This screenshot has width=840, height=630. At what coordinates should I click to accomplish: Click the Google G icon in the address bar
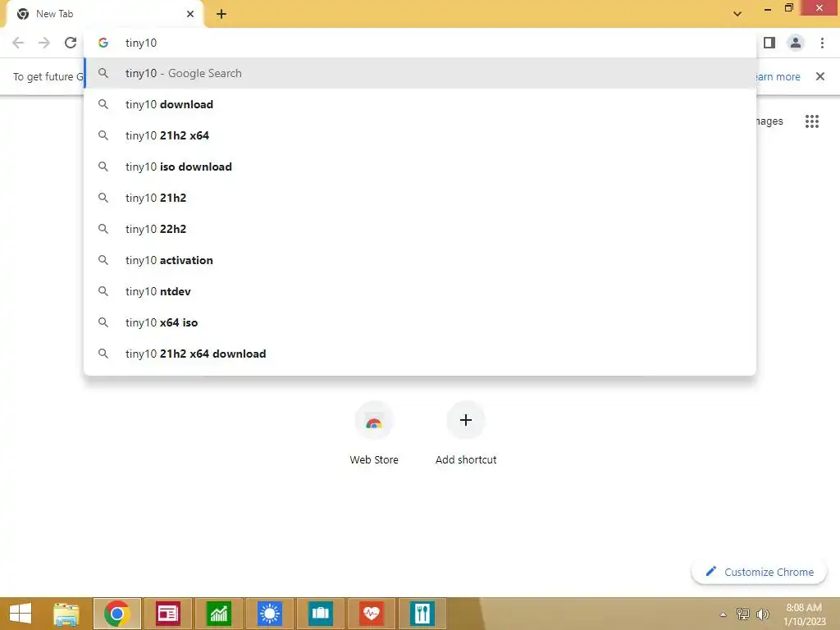103,43
